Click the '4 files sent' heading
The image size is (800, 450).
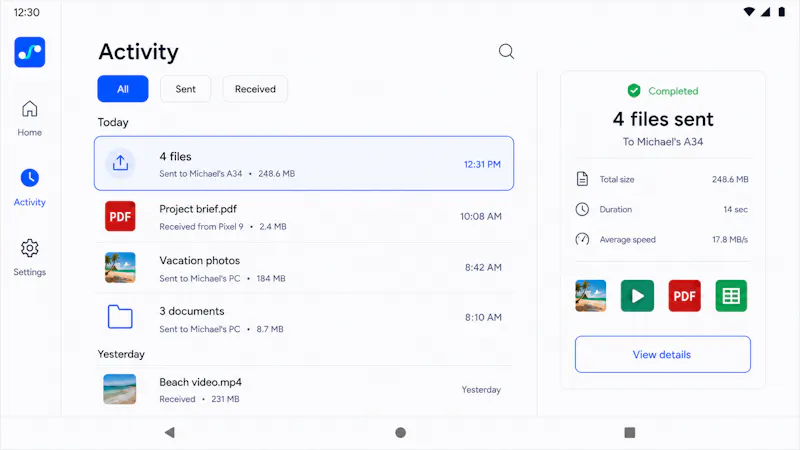pyautogui.click(x=663, y=119)
